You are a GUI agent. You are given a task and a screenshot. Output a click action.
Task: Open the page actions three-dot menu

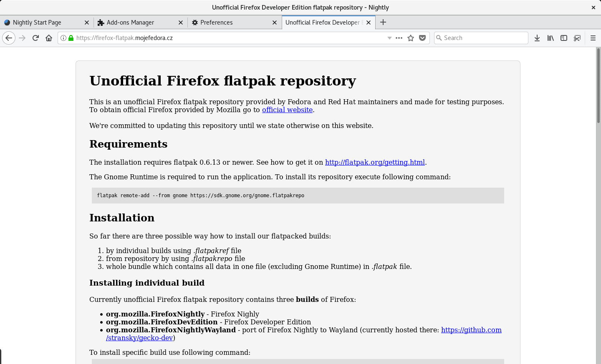point(399,38)
